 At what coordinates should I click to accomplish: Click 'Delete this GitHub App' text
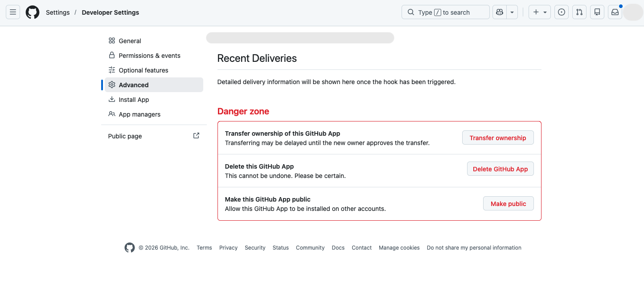[x=259, y=166]
